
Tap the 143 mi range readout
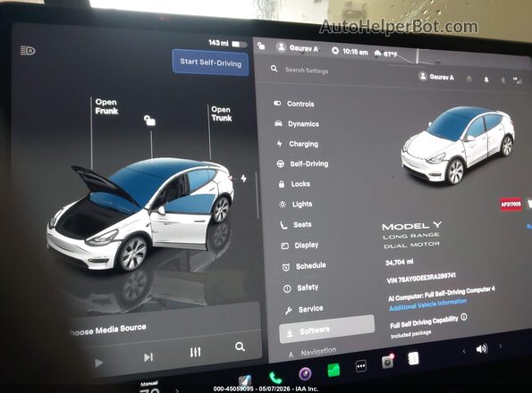218,43
